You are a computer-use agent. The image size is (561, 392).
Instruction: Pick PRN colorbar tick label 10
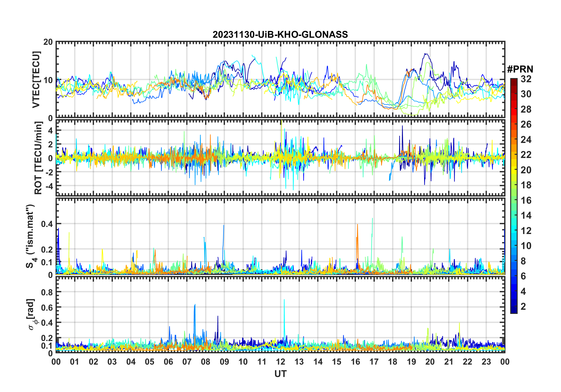click(x=526, y=246)
